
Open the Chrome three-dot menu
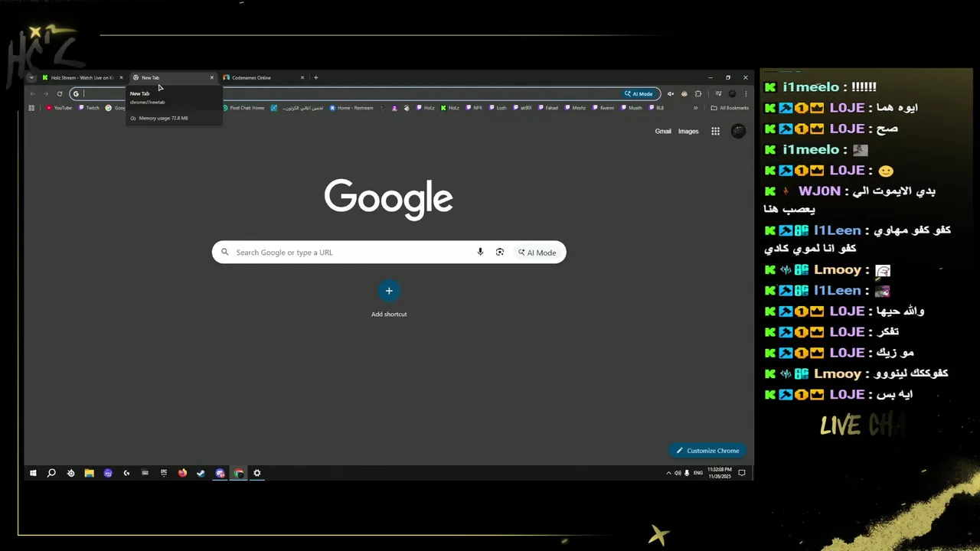pos(746,94)
